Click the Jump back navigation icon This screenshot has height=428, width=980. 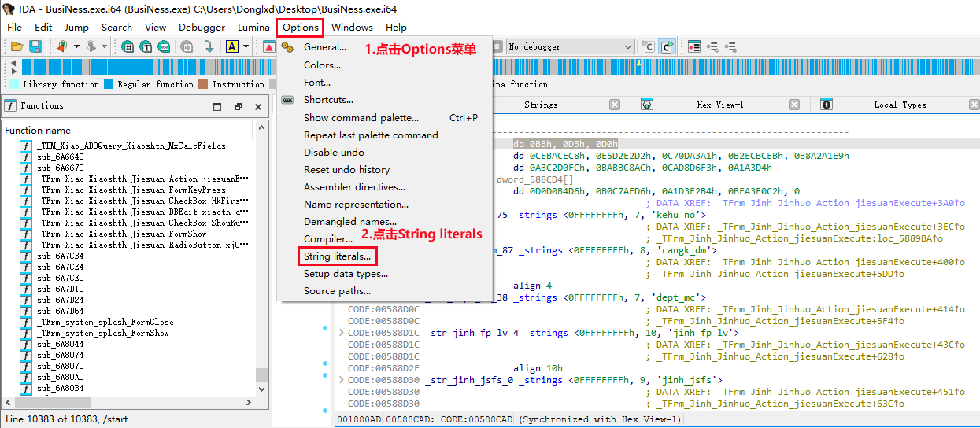click(62, 47)
